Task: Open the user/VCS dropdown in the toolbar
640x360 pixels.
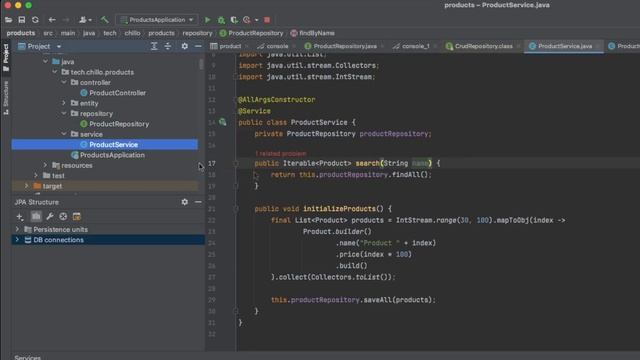Action: tap(85, 20)
